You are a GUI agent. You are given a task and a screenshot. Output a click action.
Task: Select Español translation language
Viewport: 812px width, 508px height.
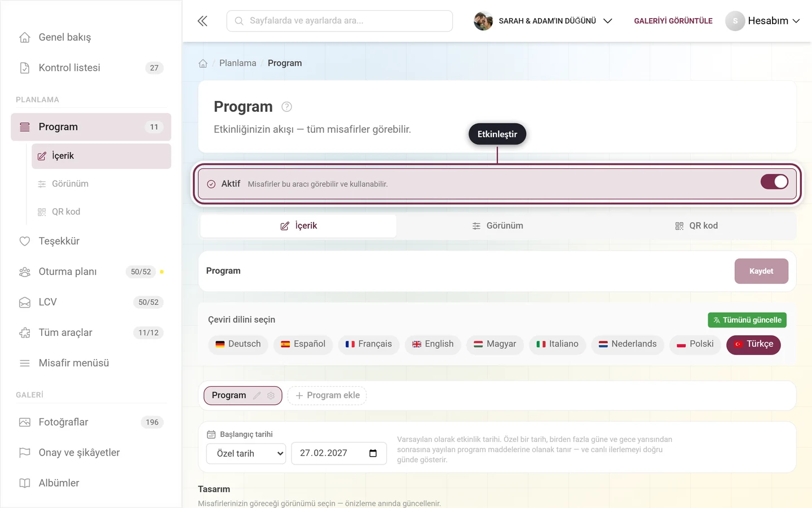tap(303, 344)
